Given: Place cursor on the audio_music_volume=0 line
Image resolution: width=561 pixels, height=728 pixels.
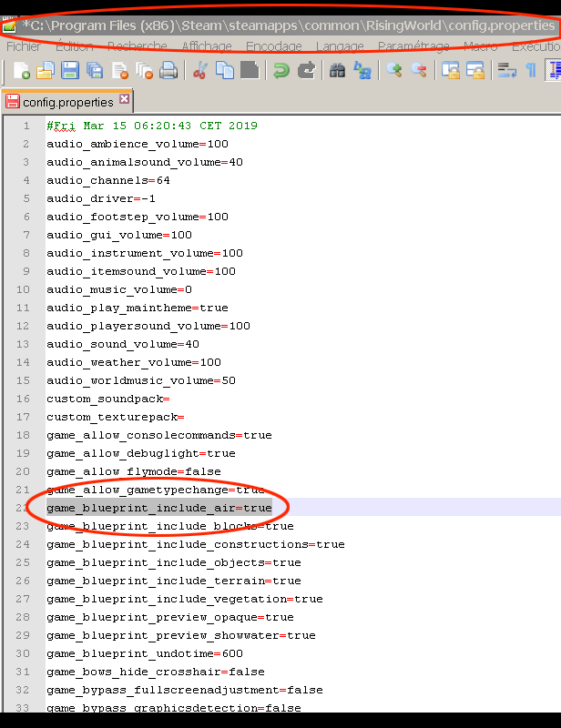Looking at the screenshot, I should (119, 289).
